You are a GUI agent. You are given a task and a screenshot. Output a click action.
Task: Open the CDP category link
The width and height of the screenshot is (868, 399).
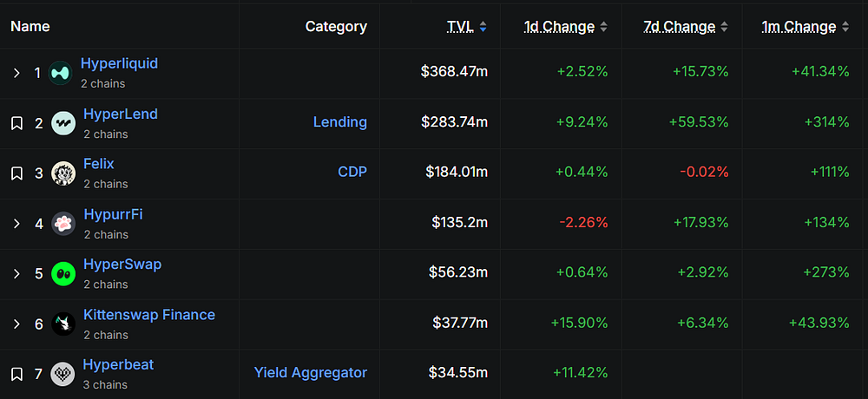[x=352, y=172]
